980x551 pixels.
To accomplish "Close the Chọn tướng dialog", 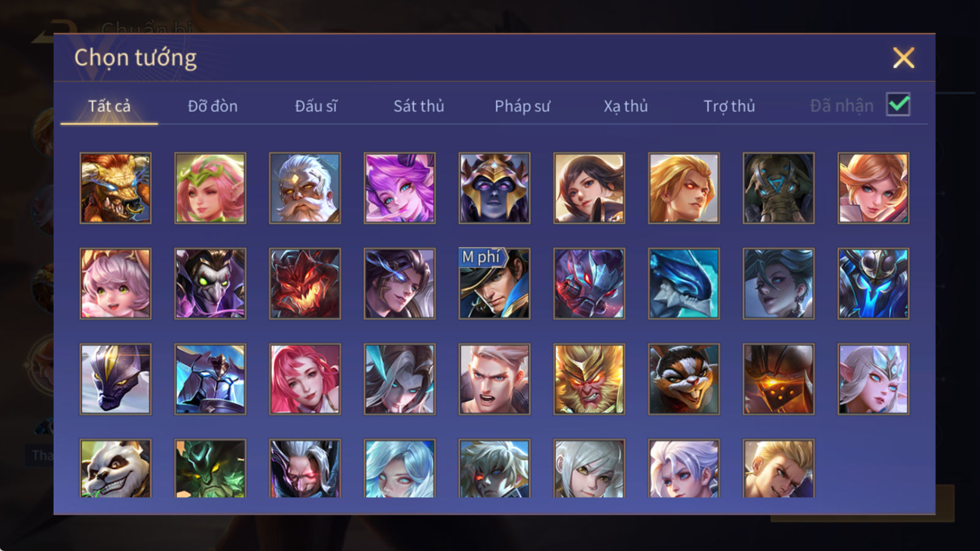I will click(x=903, y=58).
